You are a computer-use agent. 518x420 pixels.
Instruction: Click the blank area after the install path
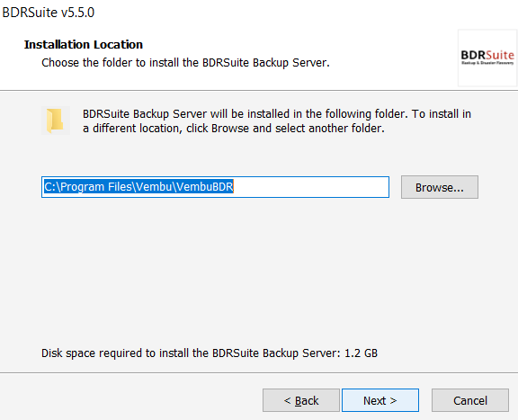click(310, 187)
